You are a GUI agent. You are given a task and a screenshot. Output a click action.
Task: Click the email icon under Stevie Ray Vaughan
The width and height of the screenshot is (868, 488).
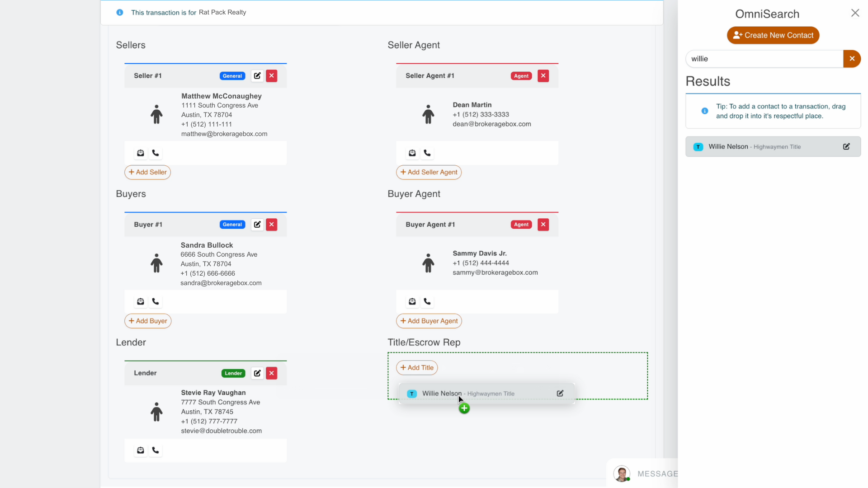[x=140, y=450]
